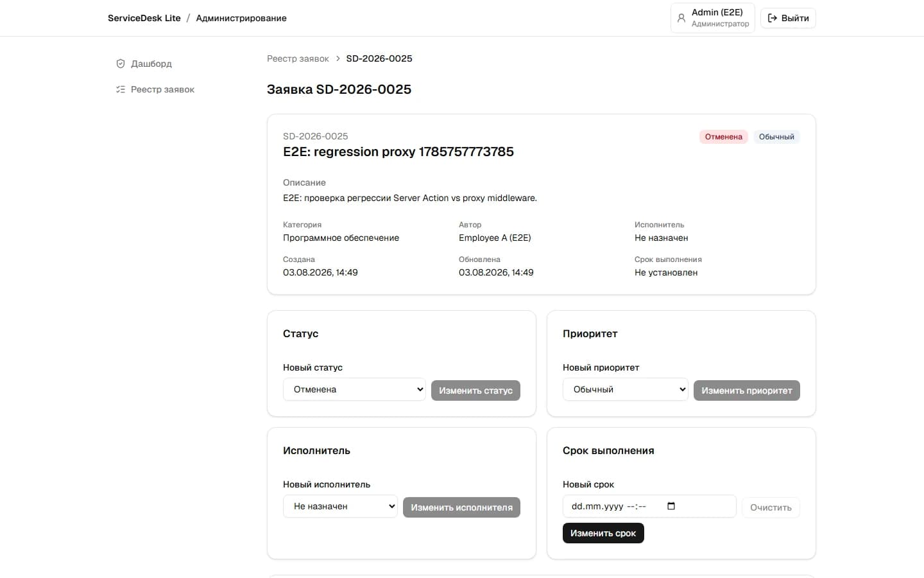Click the Реестр заявок list icon
The height and width of the screenshot is (578, 924).
click(x=121, y=89)
